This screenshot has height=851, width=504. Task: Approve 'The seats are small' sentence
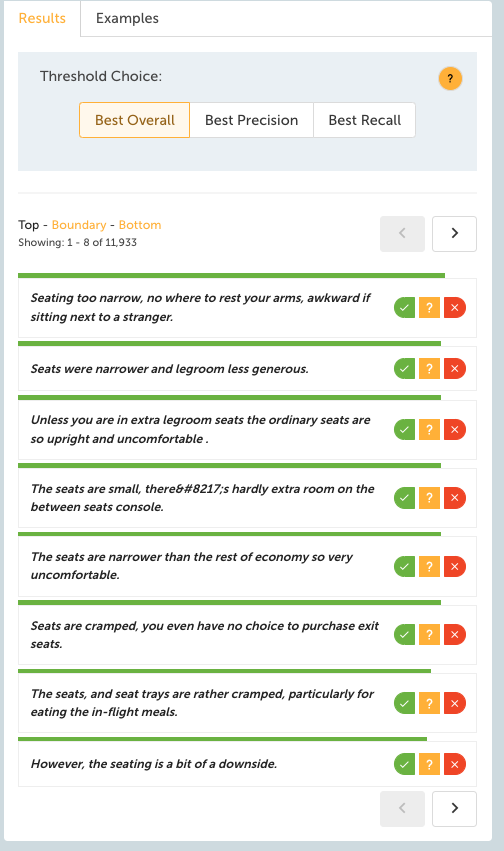pyautogui.click(x=405, y=498)
